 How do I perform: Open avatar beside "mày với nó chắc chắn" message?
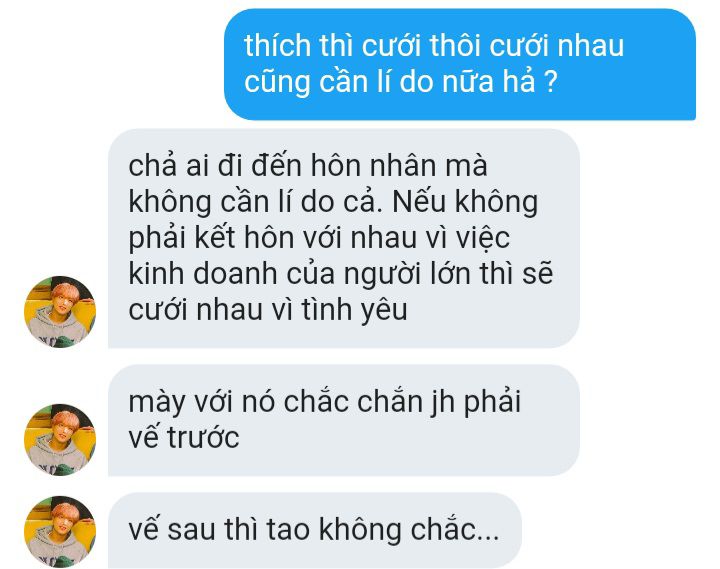tap(60, 440)
